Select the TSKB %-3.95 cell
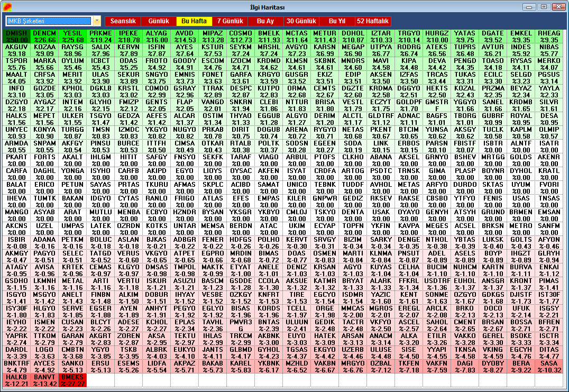This screenshot has height=392, width=569. pos(129,353)
